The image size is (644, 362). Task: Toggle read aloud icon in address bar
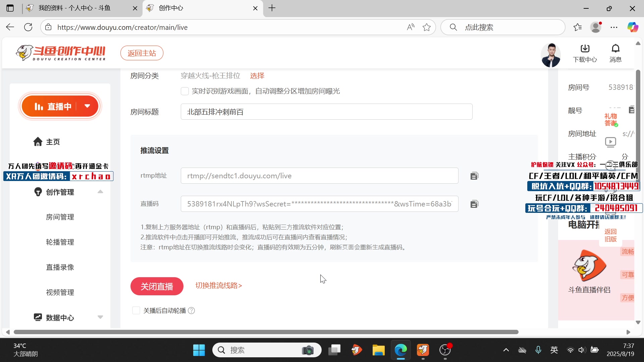pos(411,27)
